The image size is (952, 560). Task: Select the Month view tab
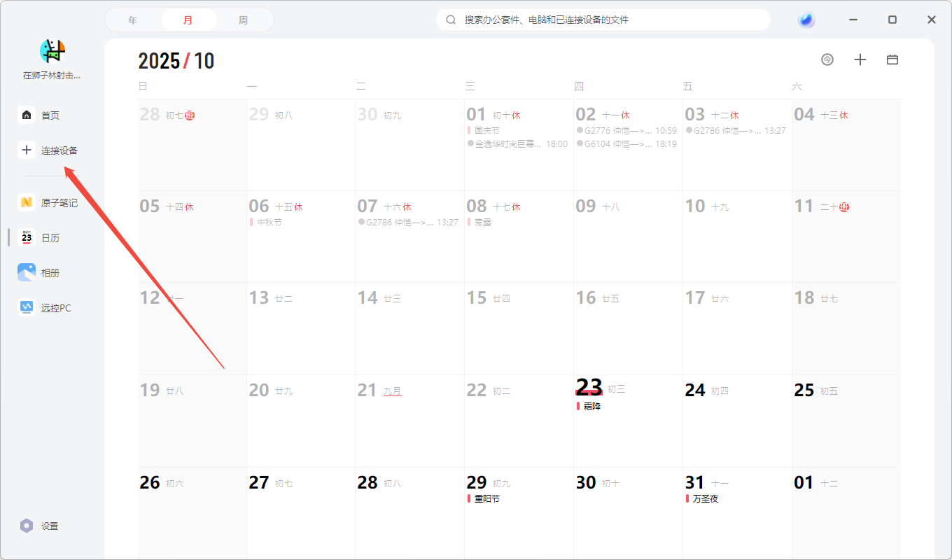click(x=188, y=20)
